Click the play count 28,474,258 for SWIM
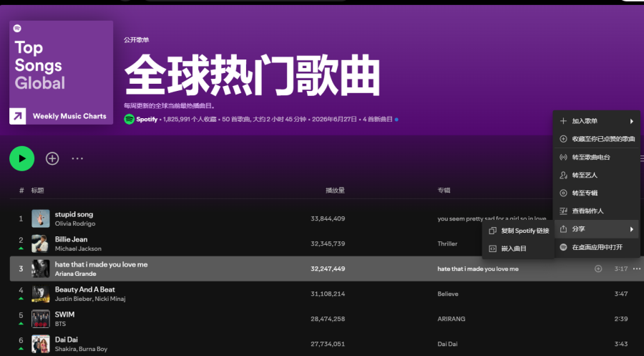Screen dimensions: 644x356 point(328,319)
